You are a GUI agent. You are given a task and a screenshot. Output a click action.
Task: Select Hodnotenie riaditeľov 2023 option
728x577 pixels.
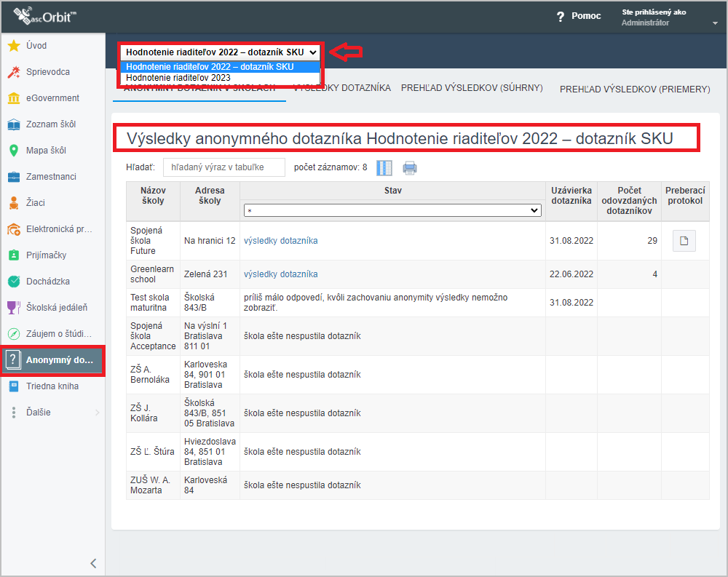click(178, 77)
